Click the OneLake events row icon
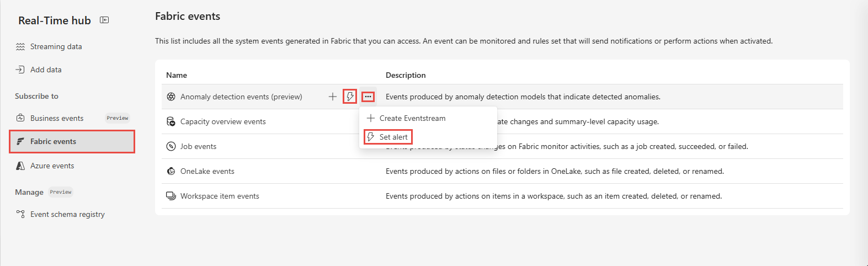 171,171
